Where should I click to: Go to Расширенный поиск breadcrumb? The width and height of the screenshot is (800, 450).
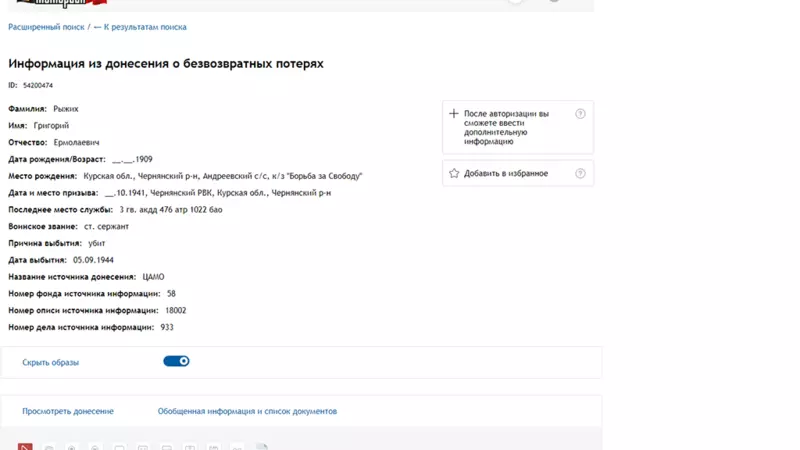(46, 27)
